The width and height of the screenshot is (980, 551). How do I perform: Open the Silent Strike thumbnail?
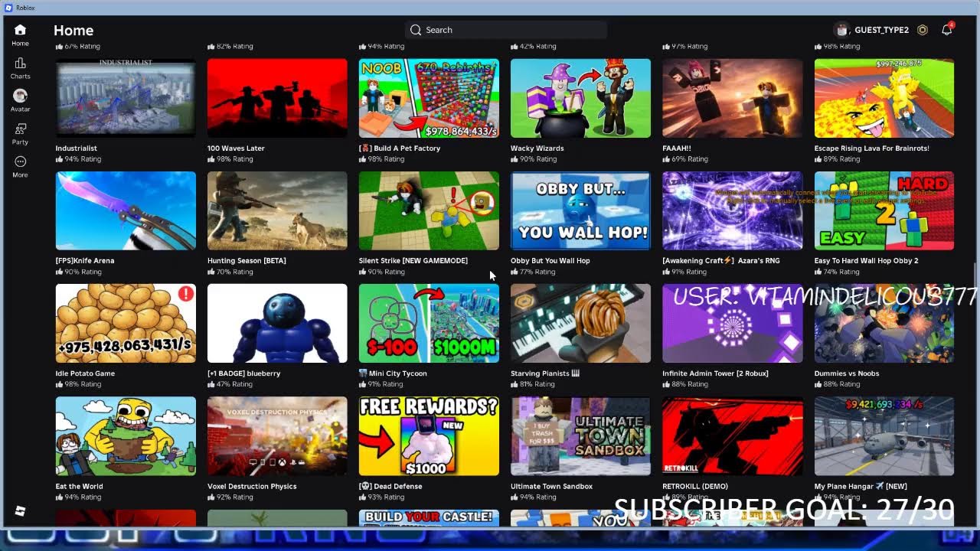coord(429,210)
